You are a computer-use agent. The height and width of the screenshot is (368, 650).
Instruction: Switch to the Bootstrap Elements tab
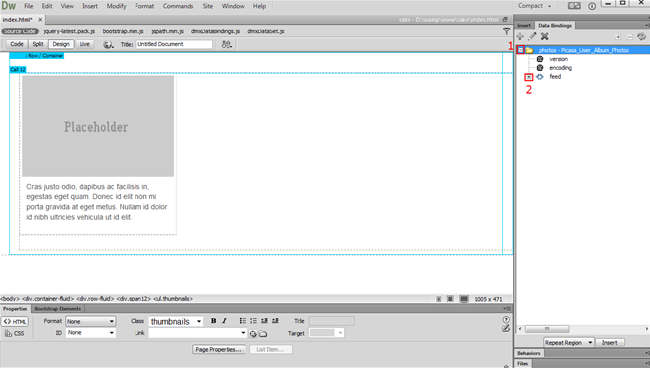tap(58, 309)
